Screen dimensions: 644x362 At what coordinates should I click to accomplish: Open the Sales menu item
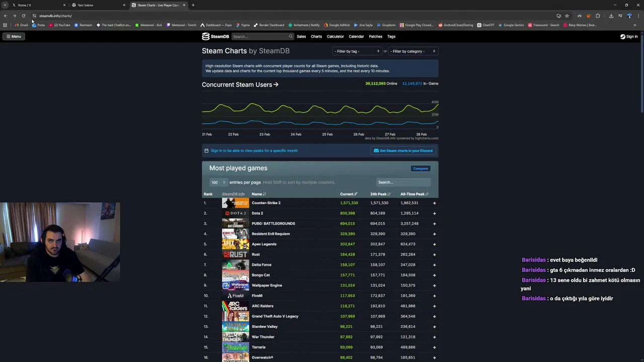(301, 36)
